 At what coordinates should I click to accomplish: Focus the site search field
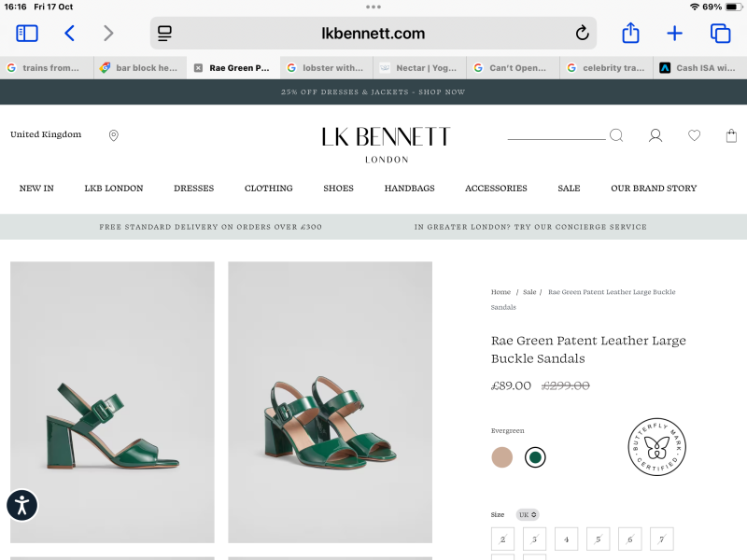[x=557, y=135]
